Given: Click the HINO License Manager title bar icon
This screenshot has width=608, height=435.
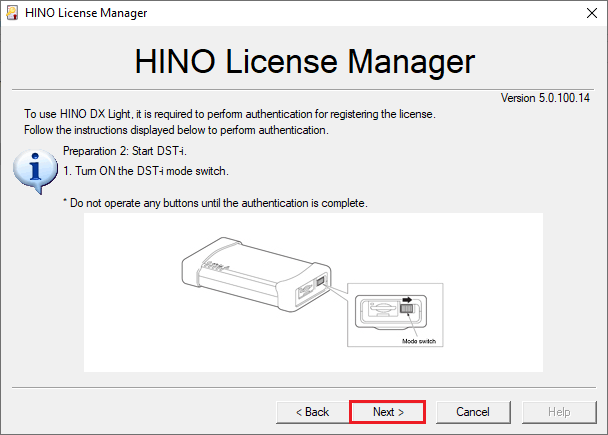Looking at the screenshot, I should pos(12,13).
